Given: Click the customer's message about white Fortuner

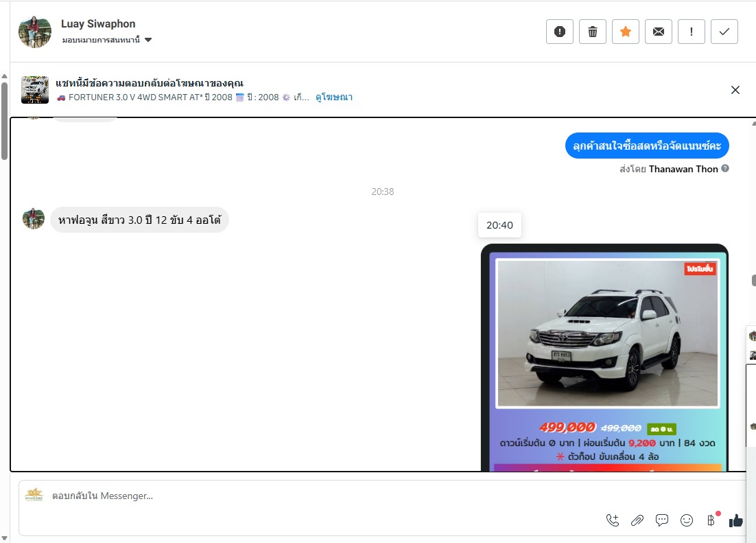Looking at the screenshot, I should pos(139,220).
